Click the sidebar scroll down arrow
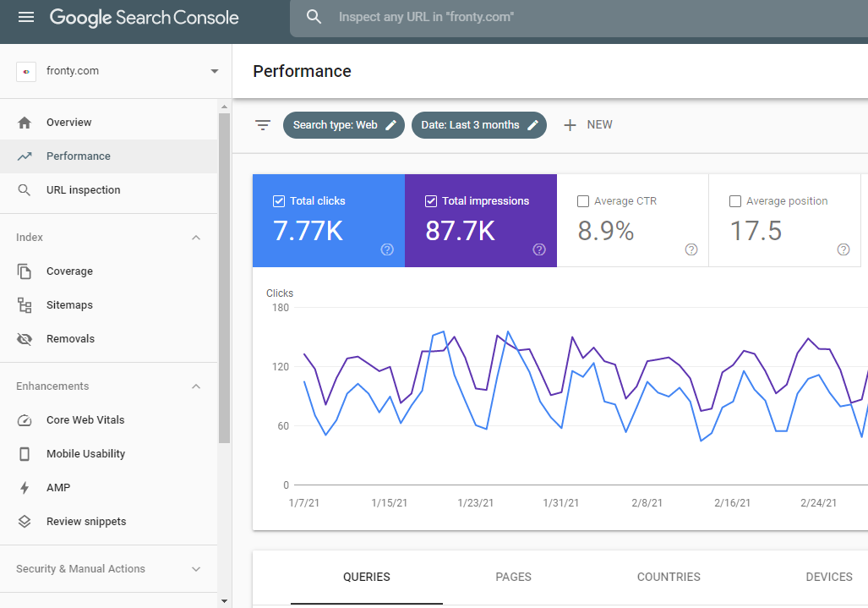 coord(224,600)
